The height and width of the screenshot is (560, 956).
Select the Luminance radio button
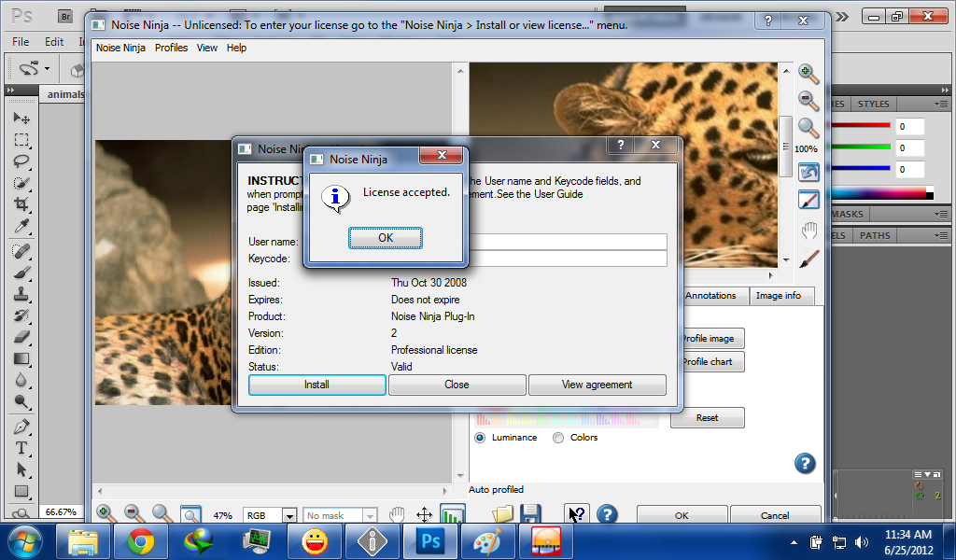coord(480,438)
